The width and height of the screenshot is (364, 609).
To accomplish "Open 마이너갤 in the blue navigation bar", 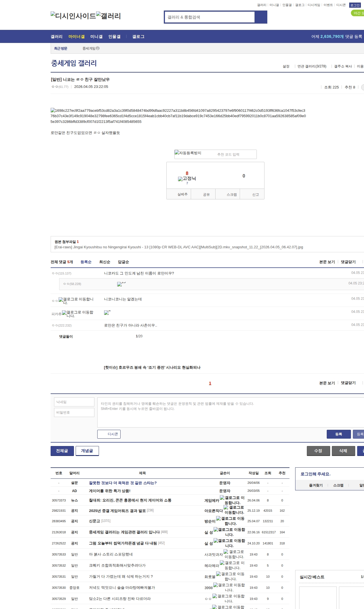I will coord(76,36).
